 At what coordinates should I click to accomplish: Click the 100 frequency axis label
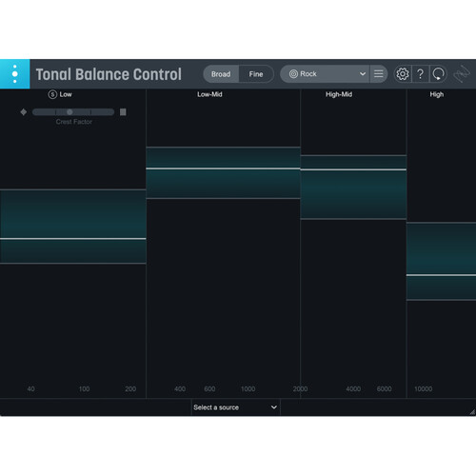coord(84,388)
